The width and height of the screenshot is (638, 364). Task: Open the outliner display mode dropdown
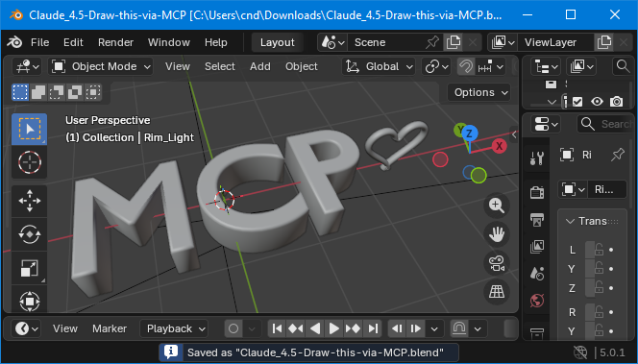[581, 66]
